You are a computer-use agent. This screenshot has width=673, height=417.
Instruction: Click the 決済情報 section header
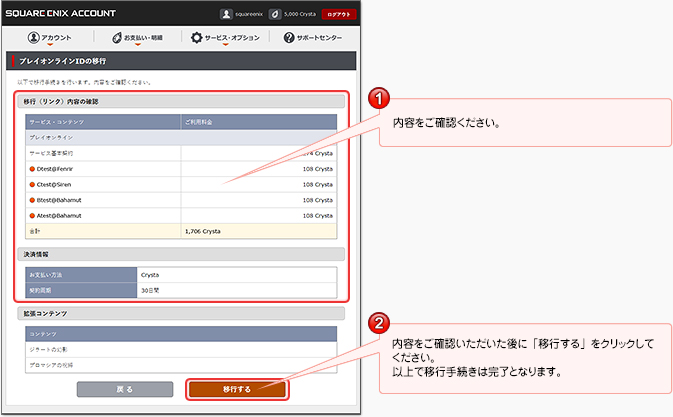tap(181, 254)
